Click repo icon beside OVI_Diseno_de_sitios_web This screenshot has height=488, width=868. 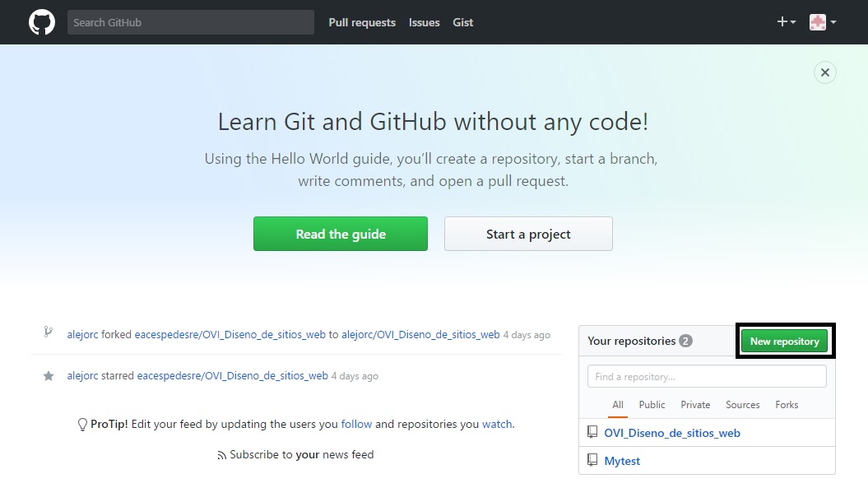pyautogui.click(x=592, y=432)
